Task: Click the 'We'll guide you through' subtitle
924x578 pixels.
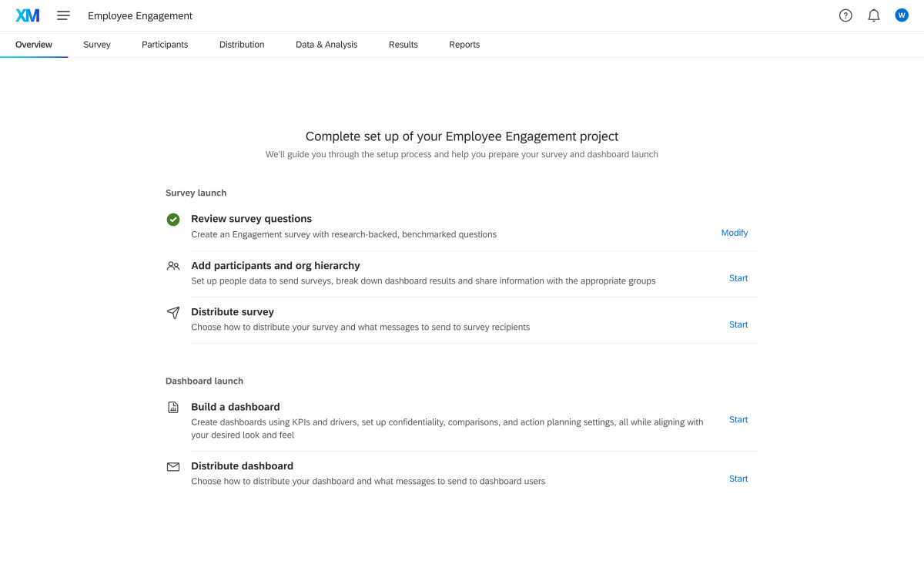Action: (x=462, y=154)
